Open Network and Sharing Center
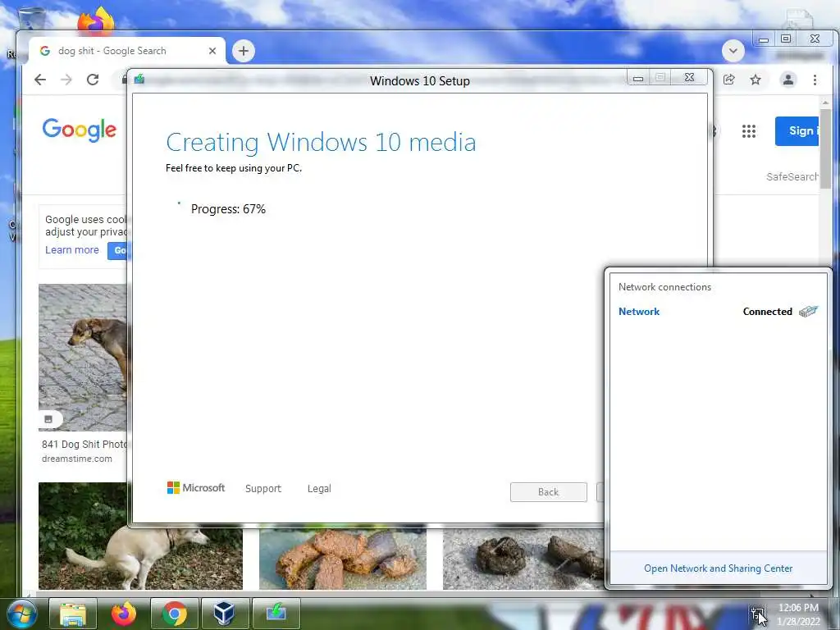 click(x=719, y=568)
